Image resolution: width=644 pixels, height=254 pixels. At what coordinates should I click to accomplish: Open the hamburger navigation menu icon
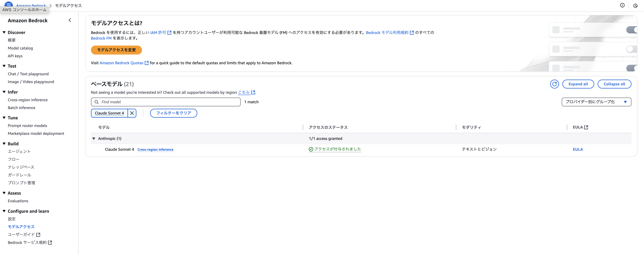coord(9,4)
